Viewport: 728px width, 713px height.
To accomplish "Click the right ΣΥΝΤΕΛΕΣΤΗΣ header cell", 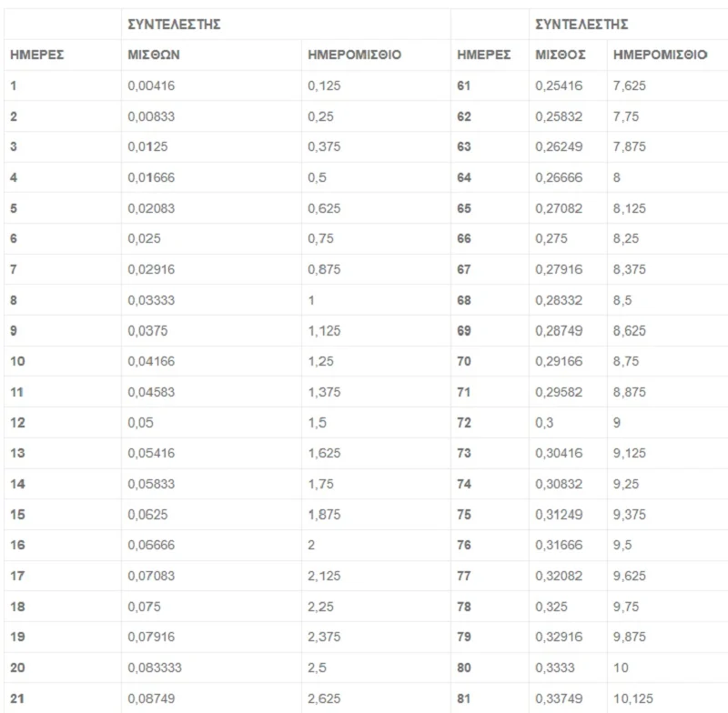I will (581, 25).
